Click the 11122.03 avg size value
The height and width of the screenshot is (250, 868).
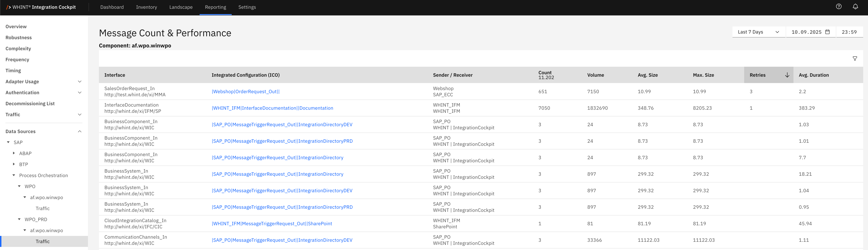[649, 240]
